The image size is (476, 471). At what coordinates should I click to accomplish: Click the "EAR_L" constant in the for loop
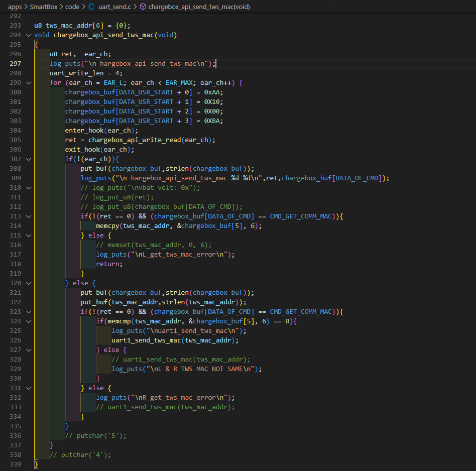(113, 83)
